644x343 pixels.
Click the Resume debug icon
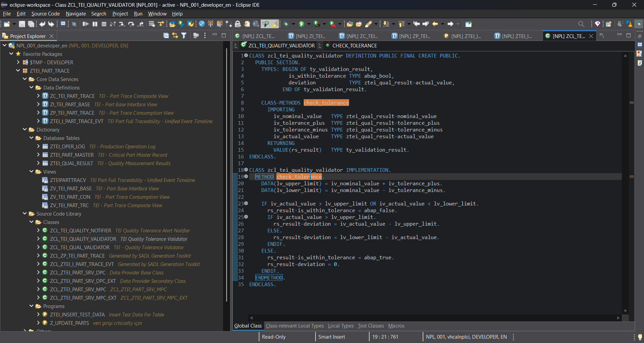[x=86, y=24]
